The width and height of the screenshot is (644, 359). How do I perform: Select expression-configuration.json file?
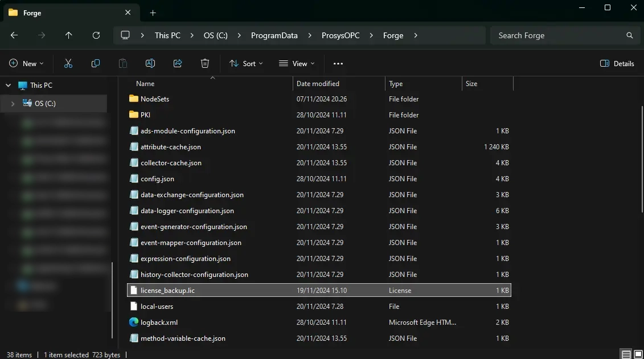tap(319, 259)
